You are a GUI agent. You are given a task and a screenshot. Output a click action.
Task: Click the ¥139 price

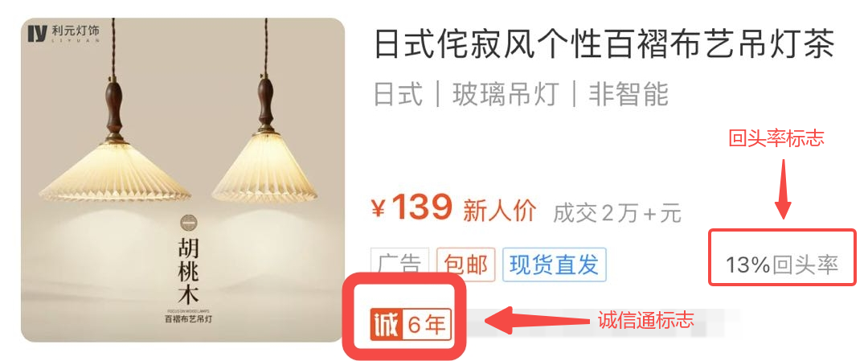click(411, 209)
